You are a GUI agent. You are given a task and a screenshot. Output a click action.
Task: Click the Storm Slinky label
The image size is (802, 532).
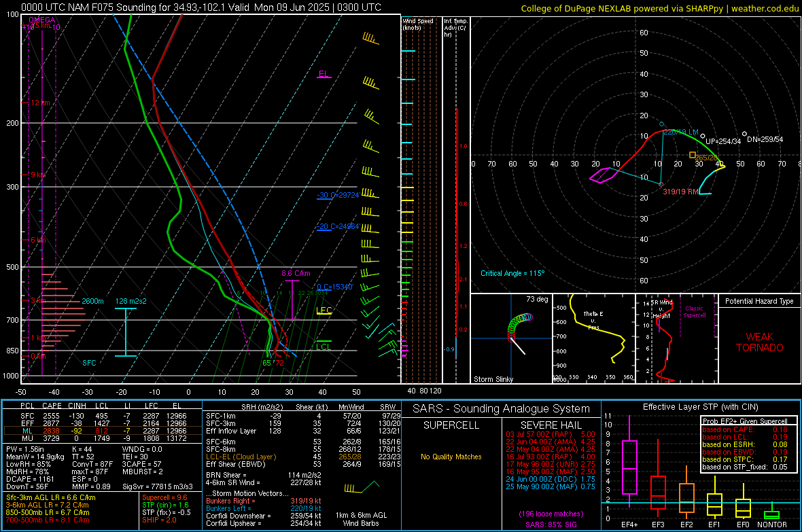click(x=493, y=379)
